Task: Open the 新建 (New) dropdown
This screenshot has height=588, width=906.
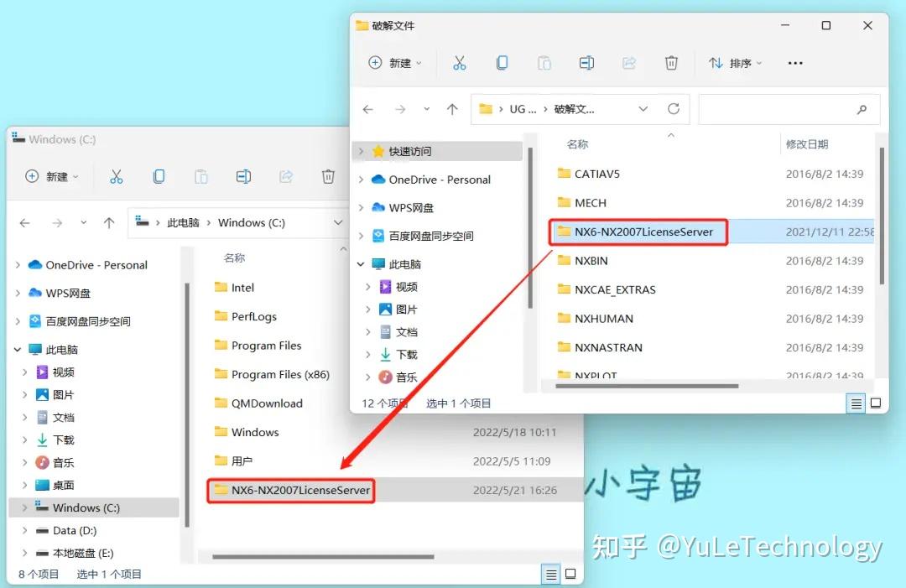Action: click(393, 63)
